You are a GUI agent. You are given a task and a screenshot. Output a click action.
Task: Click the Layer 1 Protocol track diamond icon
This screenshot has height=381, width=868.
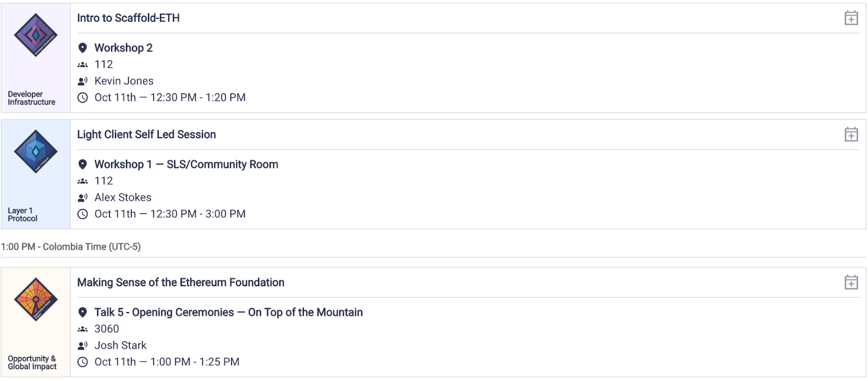coord(36,151)
